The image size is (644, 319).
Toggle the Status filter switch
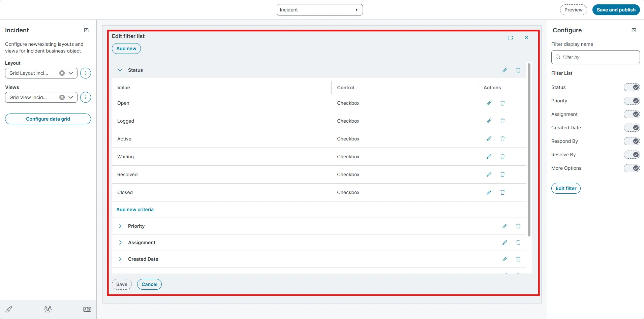[632, 87]
